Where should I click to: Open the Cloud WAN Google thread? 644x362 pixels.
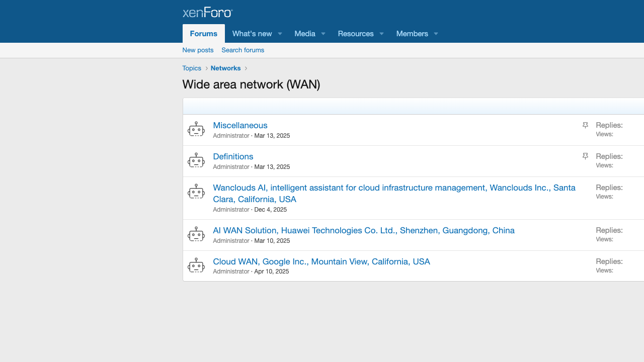click(x=321, y=261)
